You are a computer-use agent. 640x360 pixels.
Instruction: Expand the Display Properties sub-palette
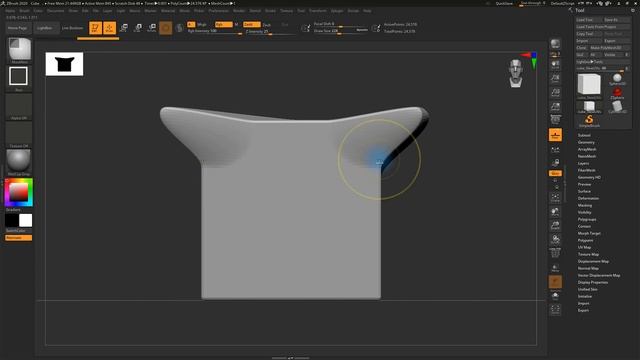tap(593, 282)
